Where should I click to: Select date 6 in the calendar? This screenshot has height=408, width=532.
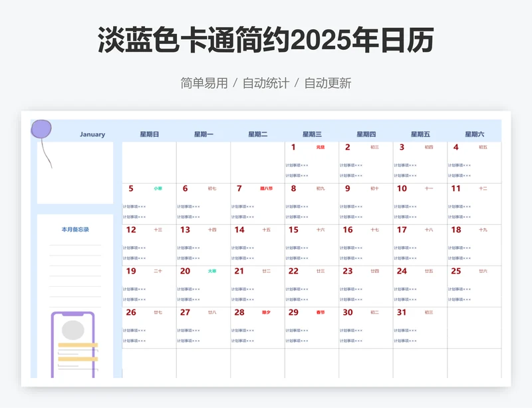coord(185,188)
